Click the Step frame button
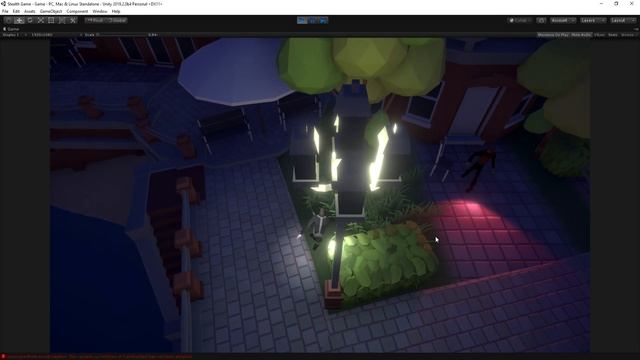The height and width of the screenshot is (360, 640). (323, 20)
